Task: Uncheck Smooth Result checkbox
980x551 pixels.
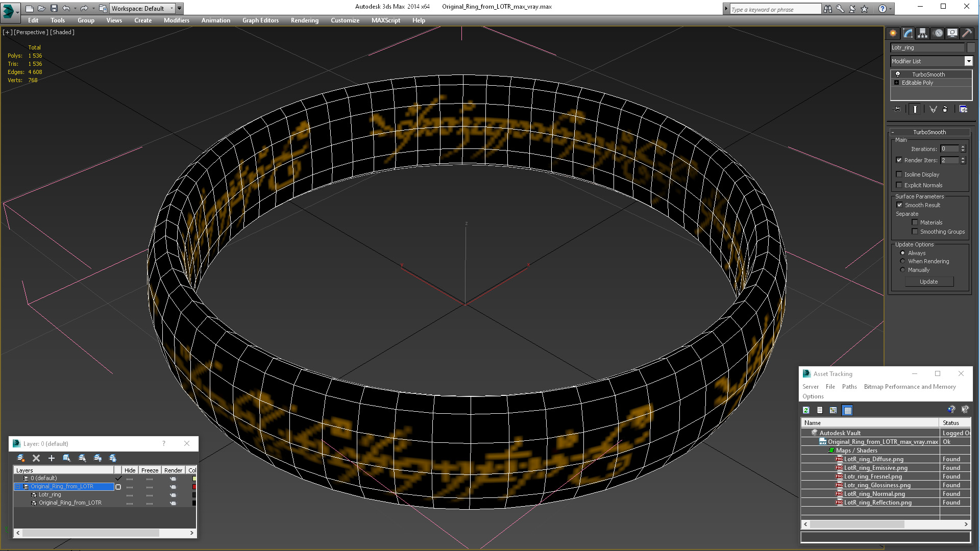Action: (x=899, y=205)
